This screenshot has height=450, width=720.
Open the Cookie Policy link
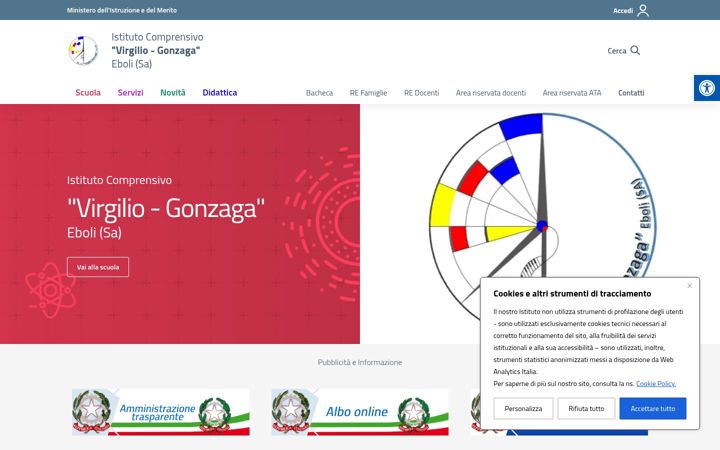click(656, 383)
